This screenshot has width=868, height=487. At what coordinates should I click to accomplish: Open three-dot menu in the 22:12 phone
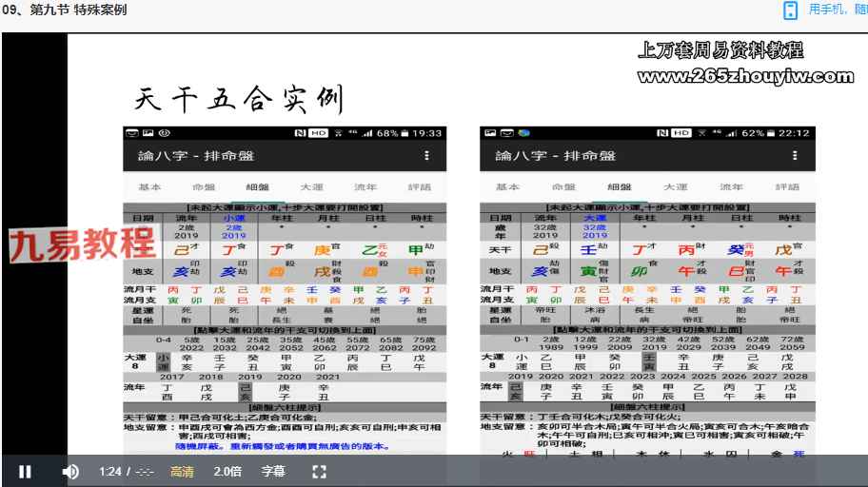tap(795, 155)
